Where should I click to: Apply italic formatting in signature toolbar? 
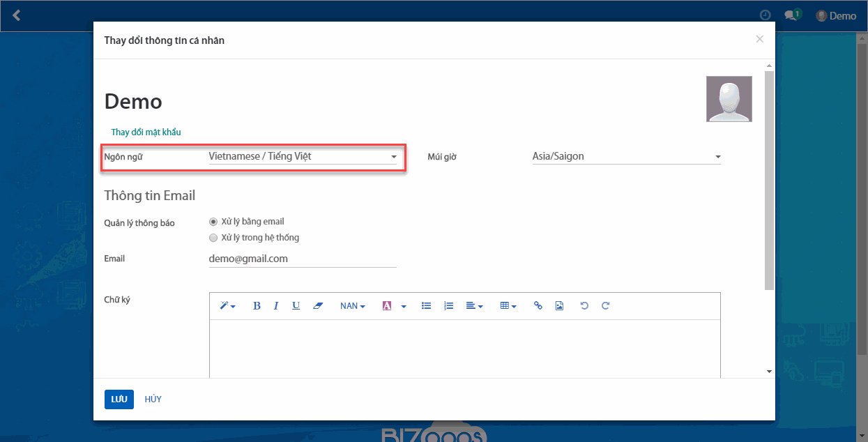tap(276, 306)
